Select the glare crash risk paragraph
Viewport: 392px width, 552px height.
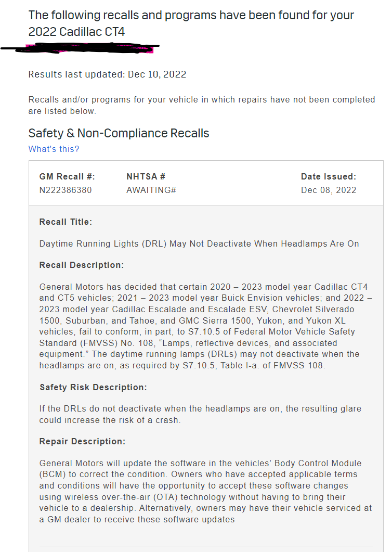(x=200, y=414)
